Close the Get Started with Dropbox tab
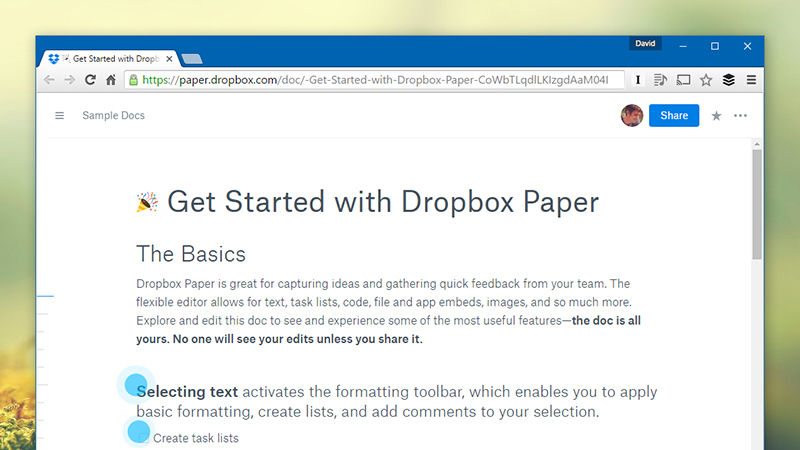 pyautogui.click(x=169, y=59)
